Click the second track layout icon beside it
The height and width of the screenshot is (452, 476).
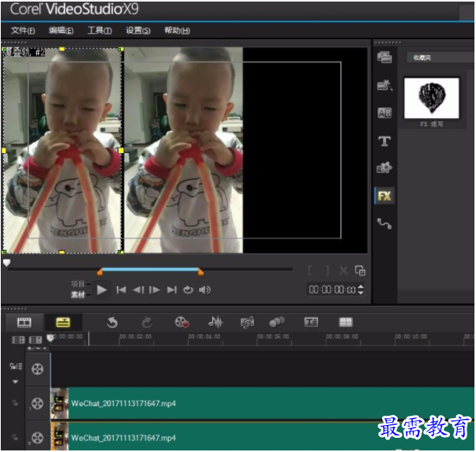coord(36,340)
